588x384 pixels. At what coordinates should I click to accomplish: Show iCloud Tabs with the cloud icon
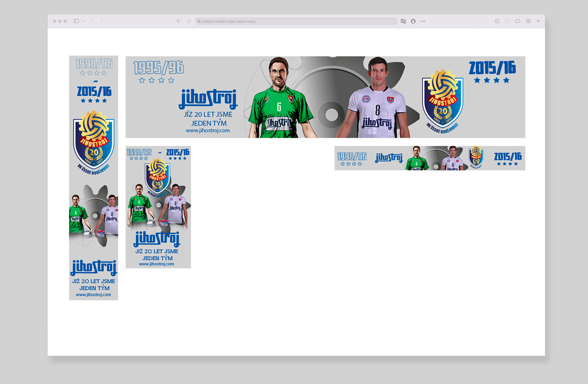pos(518,21)
